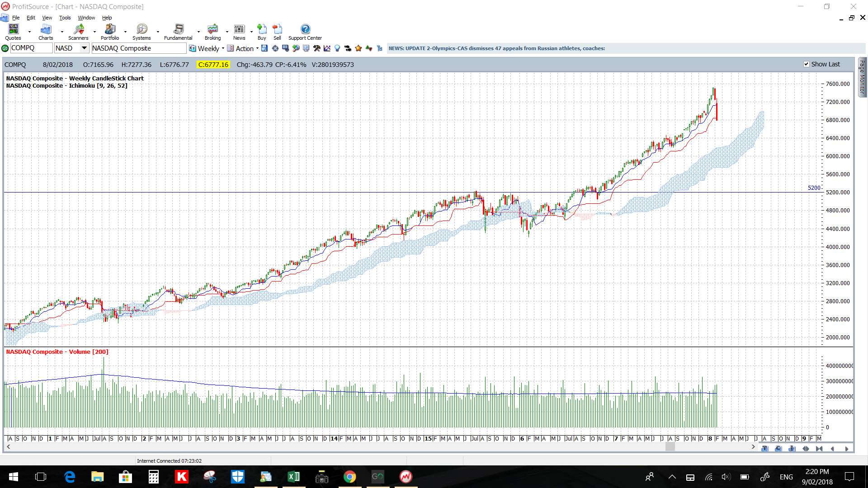
Task: Open the Page Monitor side tab
Action: pos(862,77)
